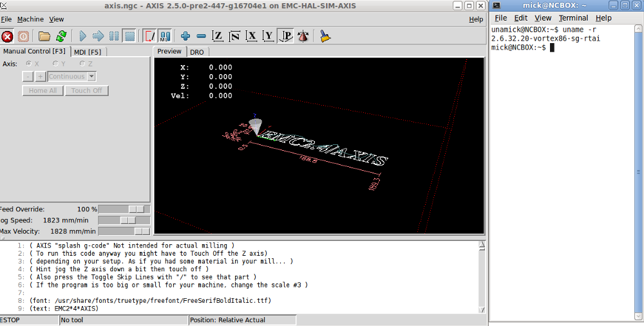Switch to perspective P view

coord(285,36)
